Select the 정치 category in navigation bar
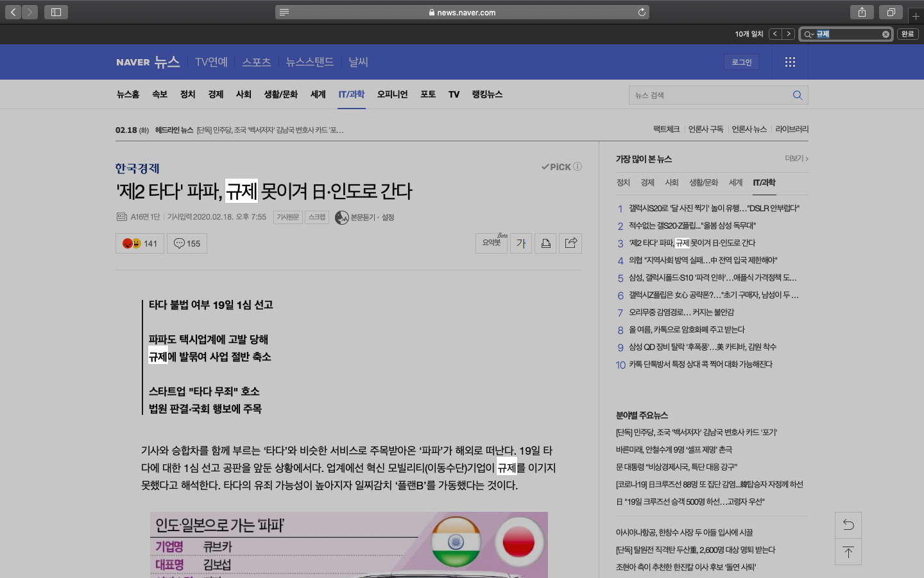This screenshot has width=924, height=578. tap(187, 94)
